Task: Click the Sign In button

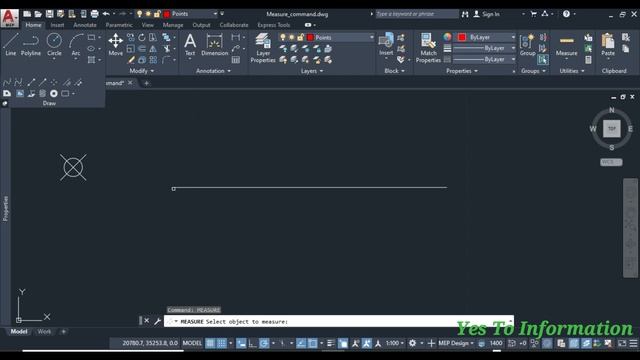Action: pos(487,14)
